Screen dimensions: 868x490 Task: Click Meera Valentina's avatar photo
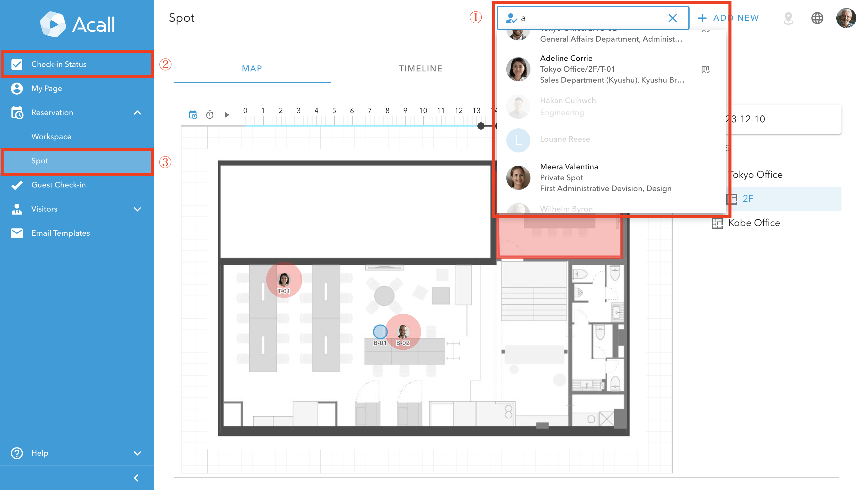tap(518, 177)
